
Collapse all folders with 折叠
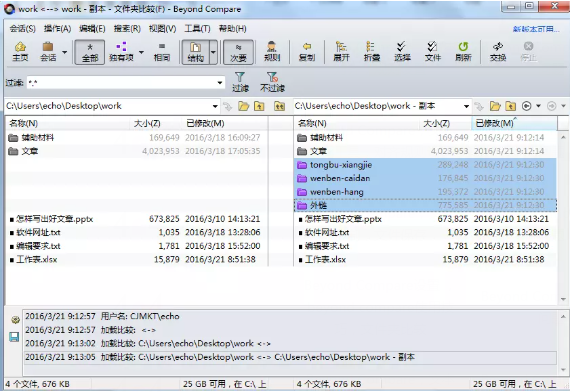(x=372, y=52)
